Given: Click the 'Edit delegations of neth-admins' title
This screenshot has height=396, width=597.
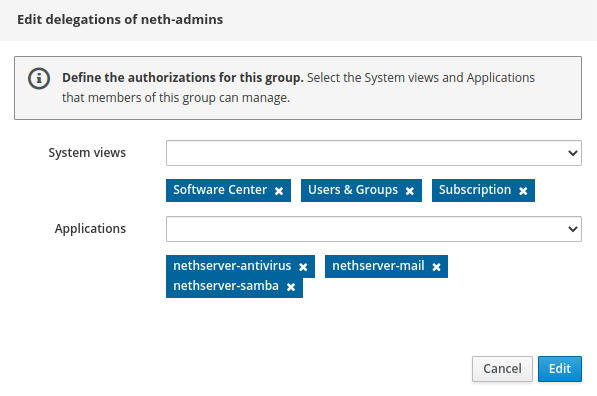Looking at the screenshot, I should click(x=120, y=19).
